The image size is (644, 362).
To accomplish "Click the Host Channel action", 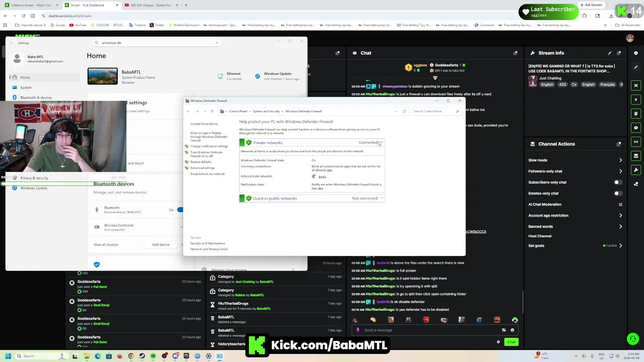I will (x=540, y=236).
